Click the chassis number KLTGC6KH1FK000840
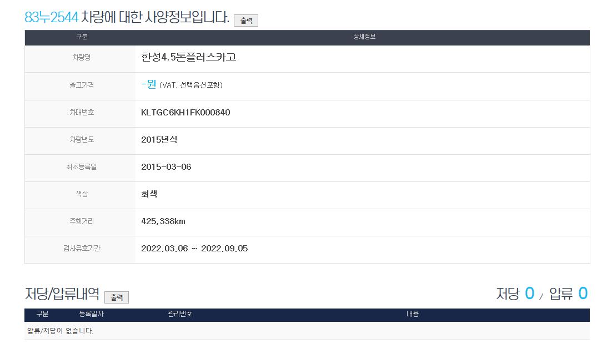Image resolution: width=607 pixels, height=364 pixels. pyautogui.click(x=185, y=113)
